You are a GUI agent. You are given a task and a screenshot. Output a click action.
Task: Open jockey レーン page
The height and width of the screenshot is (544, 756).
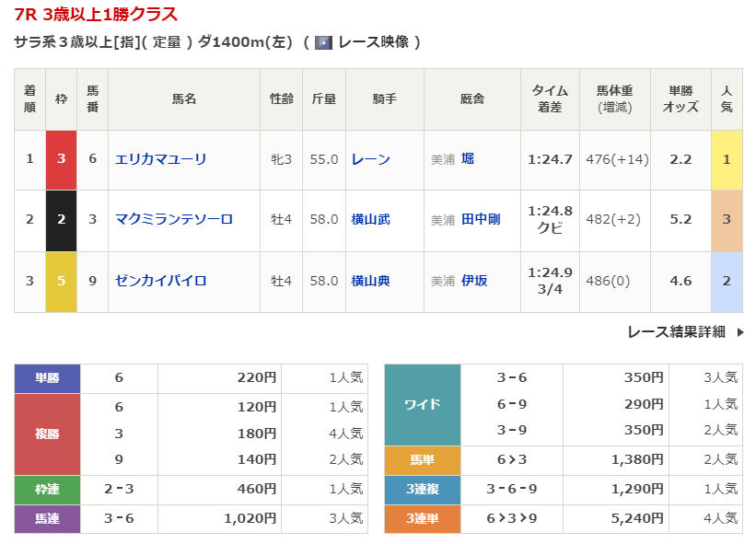click(x=370, y=159)
